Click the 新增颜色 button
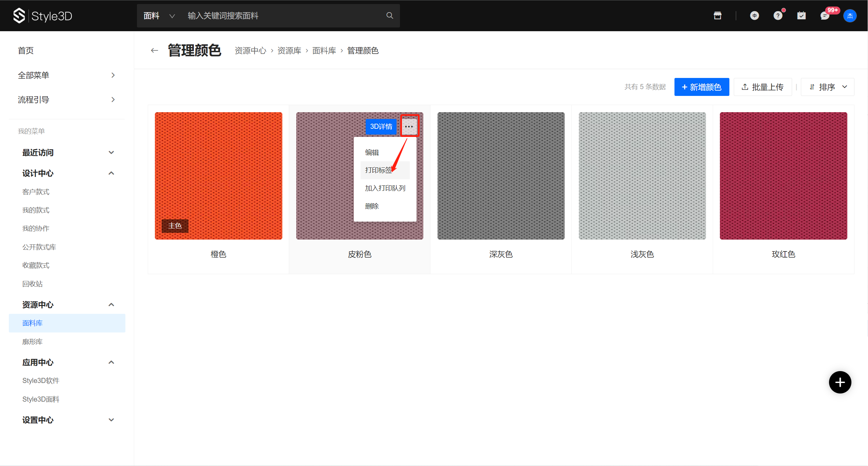Viewport: 868px width, 466px height. (x=701, y=87)
